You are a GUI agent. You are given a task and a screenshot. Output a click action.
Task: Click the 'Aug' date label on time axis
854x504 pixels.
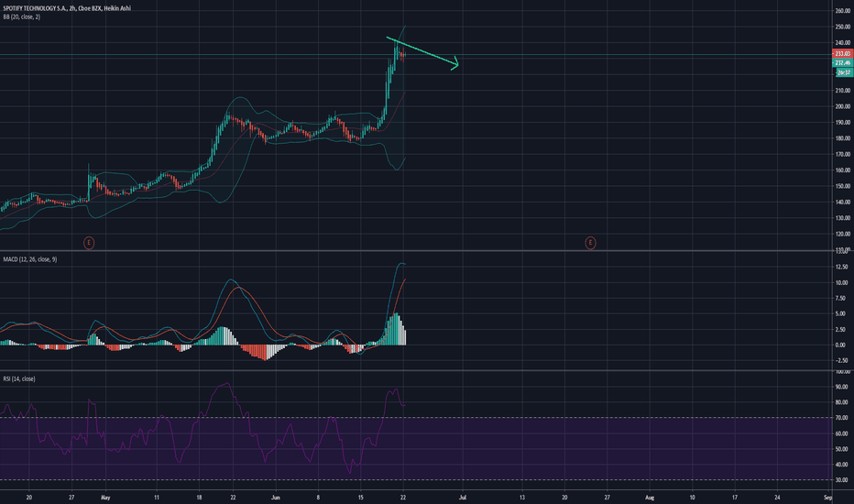[x=650, y=498]
